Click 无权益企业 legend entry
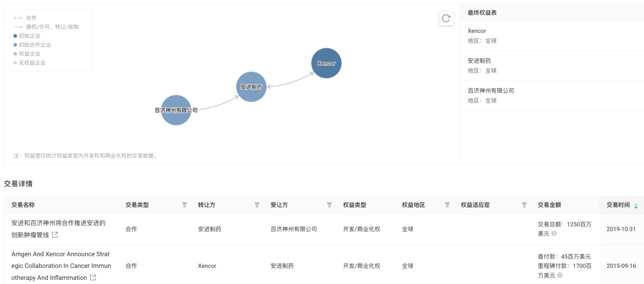 tap(30, 63)
